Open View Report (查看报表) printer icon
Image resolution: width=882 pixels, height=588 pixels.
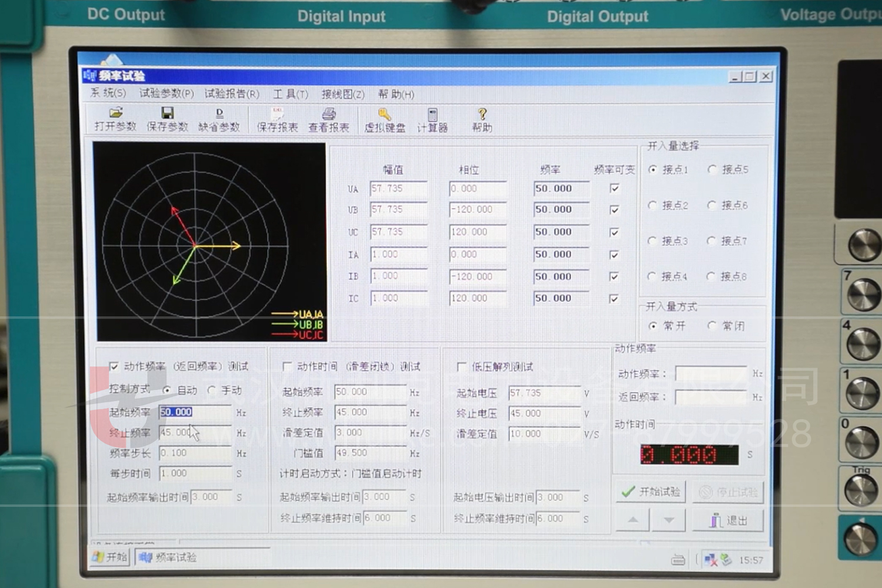[x=329, y=114]
